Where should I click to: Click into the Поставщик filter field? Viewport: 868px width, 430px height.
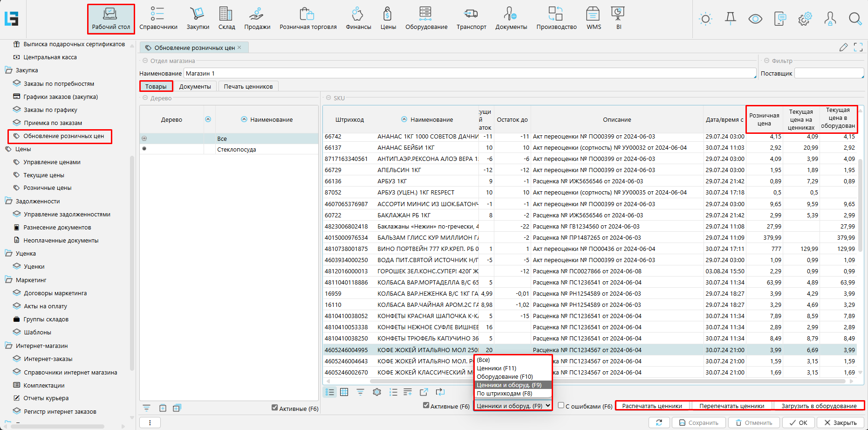tap(828, 74)
